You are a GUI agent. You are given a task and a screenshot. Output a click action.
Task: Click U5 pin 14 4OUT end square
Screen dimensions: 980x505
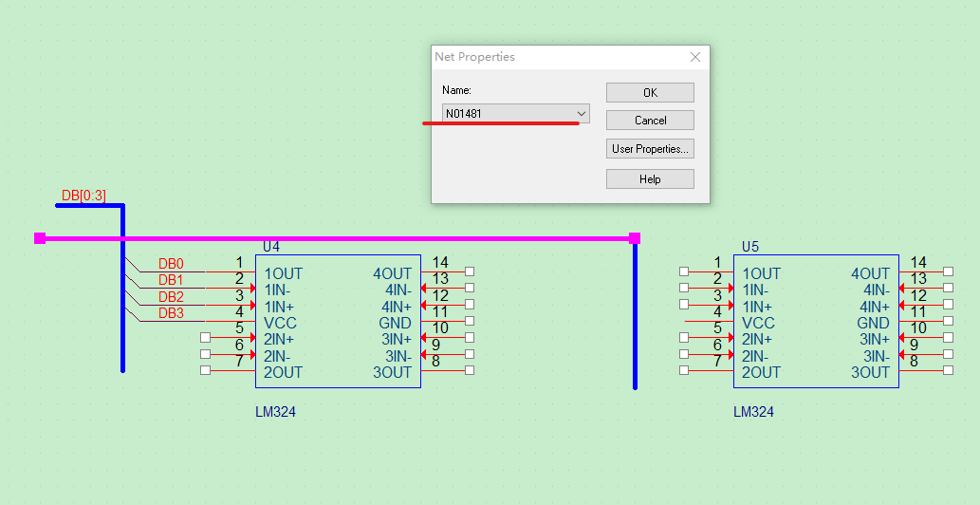pos(948,271)
